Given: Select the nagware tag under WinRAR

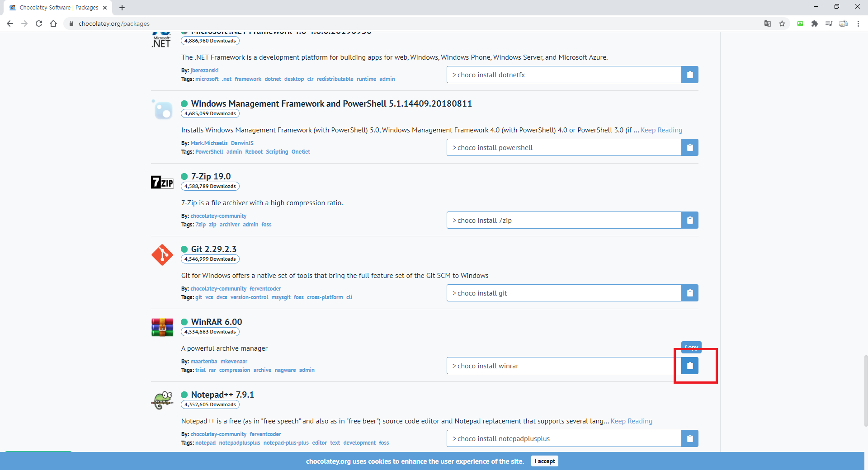Looking at the screenshot, I should pos(285,370).
